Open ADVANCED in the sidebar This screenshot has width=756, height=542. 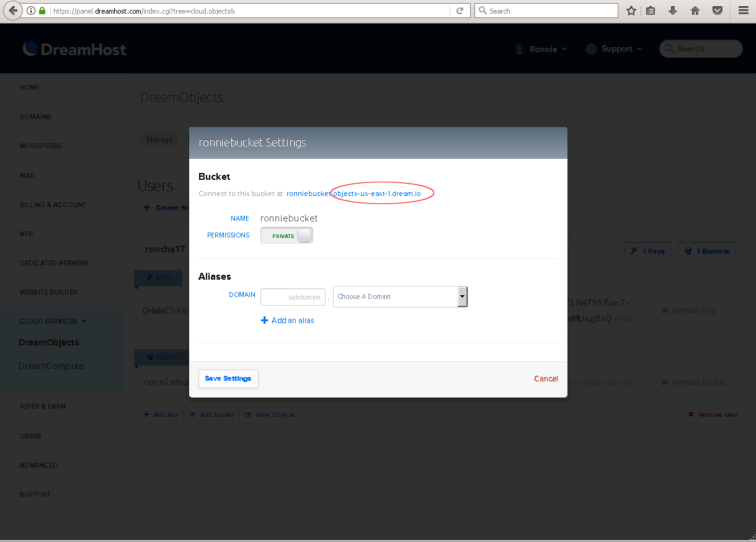[38, 465]
